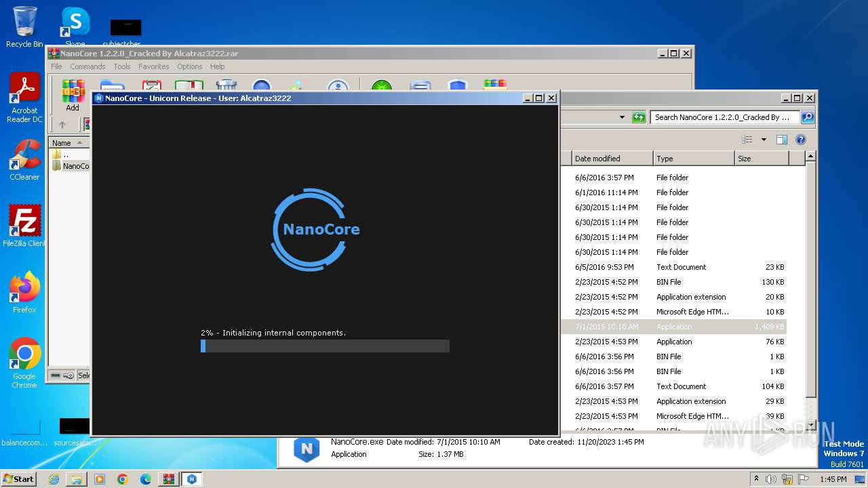Click the File Explorer taskbar icon
Image resolution: width=868 pixels, height=488 pixels.
coord(77,479)
